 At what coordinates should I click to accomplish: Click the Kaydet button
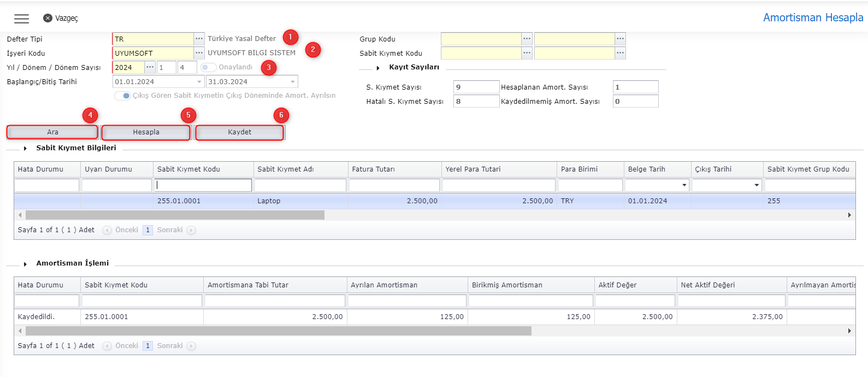(239, 132)
